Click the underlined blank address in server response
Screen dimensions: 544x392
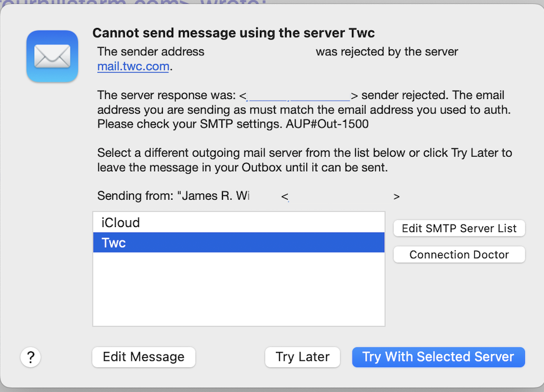click(299, 95)
